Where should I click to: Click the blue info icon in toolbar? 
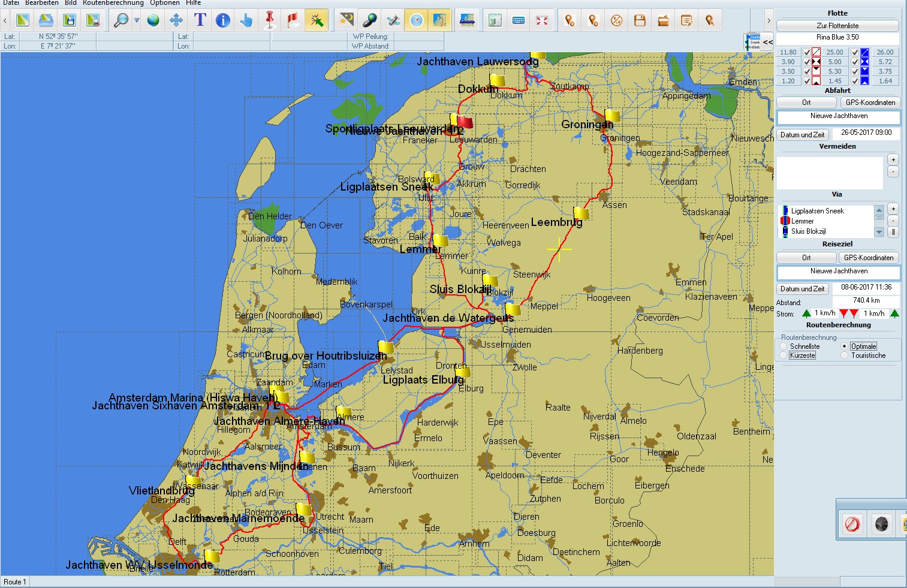[x=223, y=20]
